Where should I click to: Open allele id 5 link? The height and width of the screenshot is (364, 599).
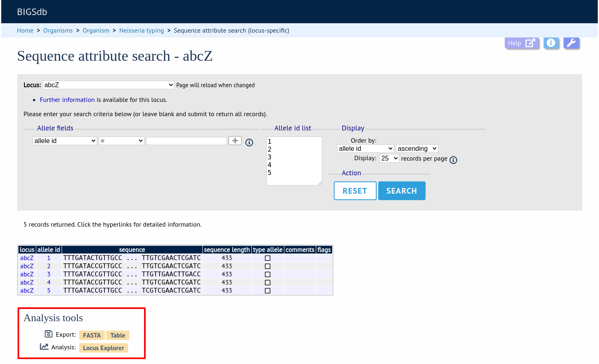click(49, 291)
